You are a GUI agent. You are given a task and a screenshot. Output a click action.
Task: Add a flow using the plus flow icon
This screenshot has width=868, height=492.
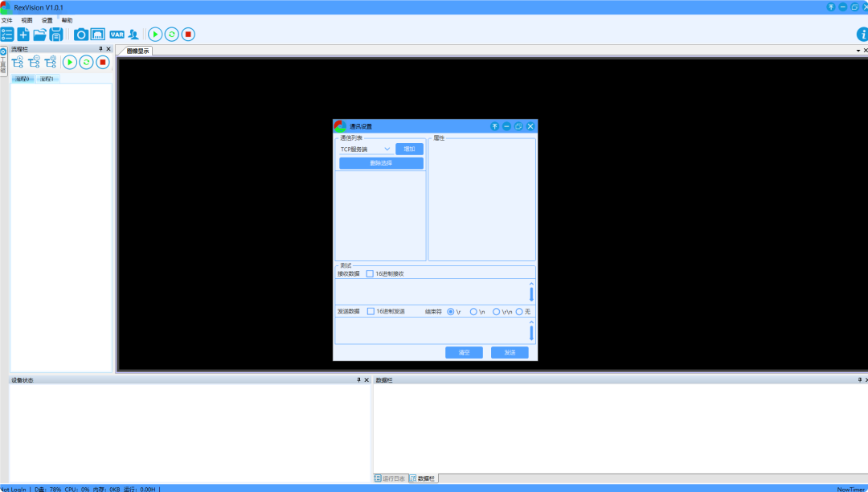tap(17, 62)
